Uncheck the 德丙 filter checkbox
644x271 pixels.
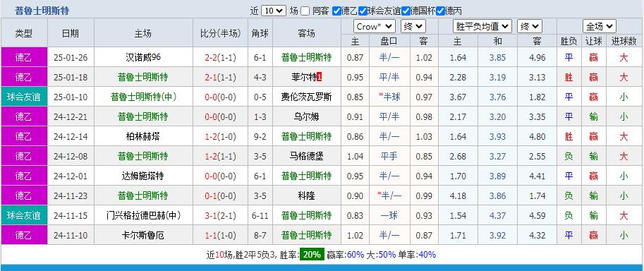pos(440,11)
